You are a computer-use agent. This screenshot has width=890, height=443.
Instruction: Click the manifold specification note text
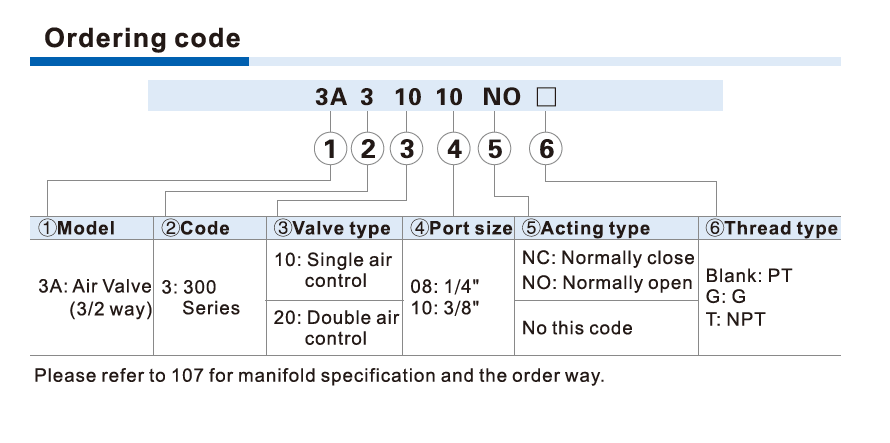click(x=319, y=377)
